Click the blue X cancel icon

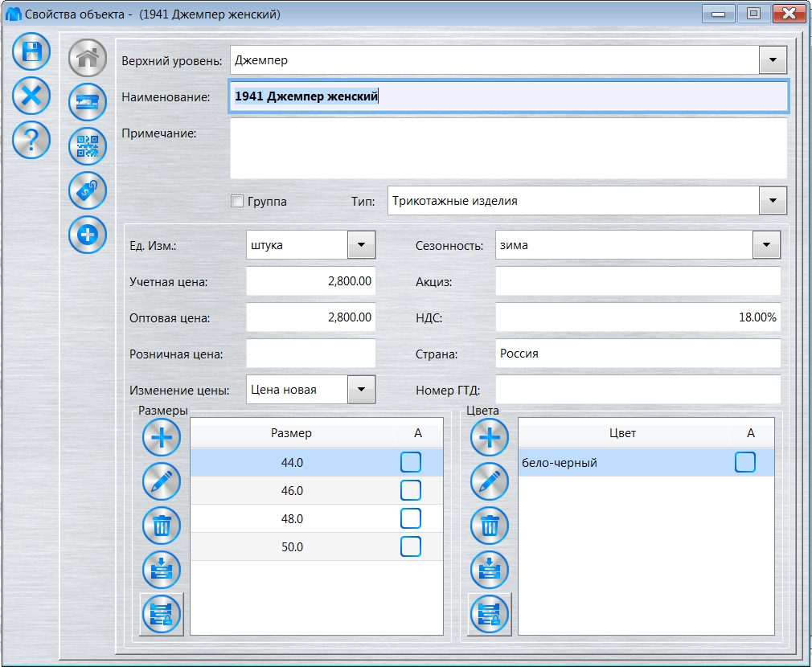tap(31, 97)
